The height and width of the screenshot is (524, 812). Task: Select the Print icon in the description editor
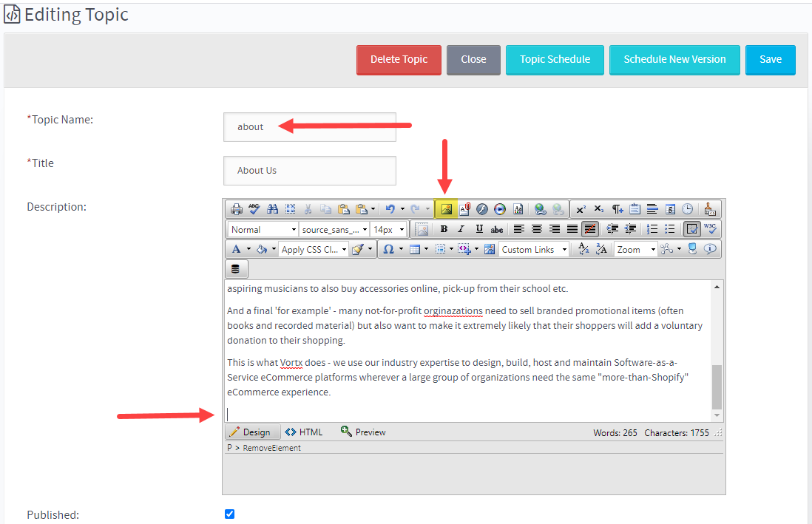236,208
